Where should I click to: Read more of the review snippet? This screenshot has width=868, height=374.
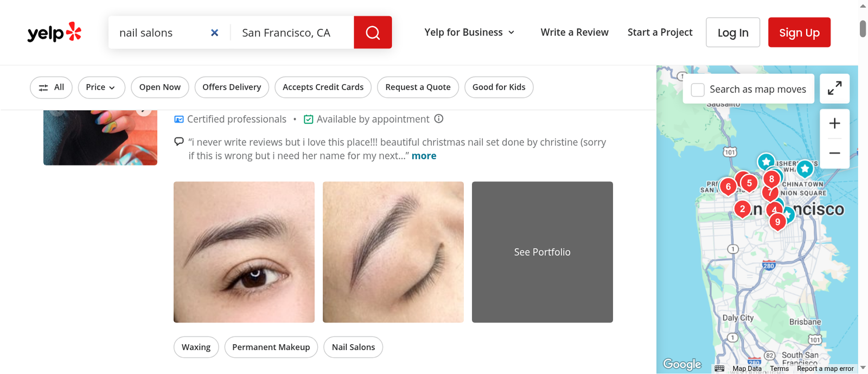[x=424, y=156]
